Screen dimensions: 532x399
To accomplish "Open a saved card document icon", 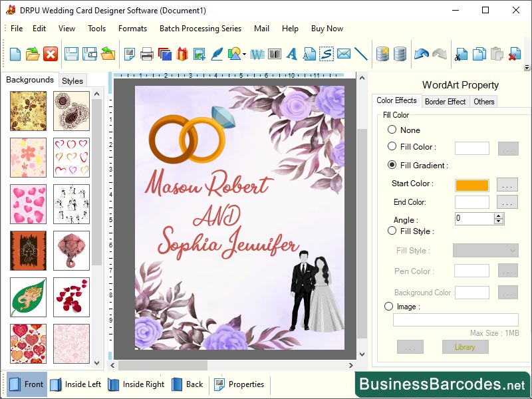I will (x=31, y=54).
